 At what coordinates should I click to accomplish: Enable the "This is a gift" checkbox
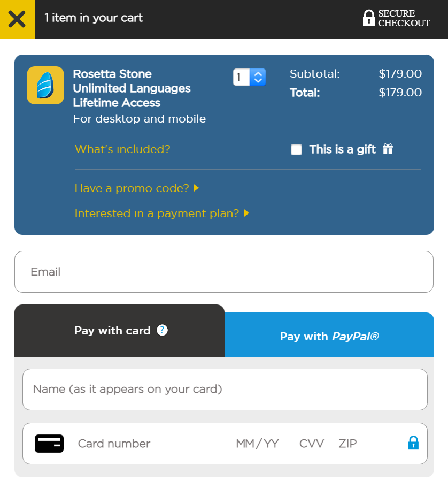point(296,150)
